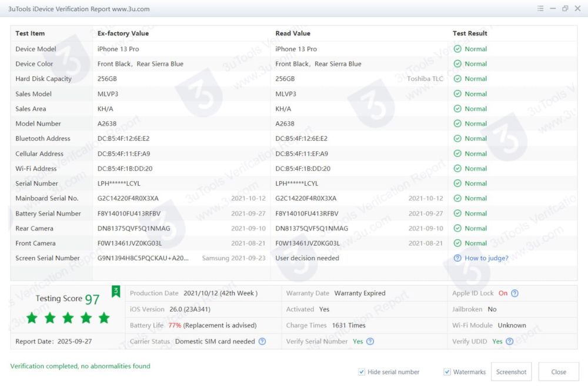Screen dimensions: 588x390
Task: Click the Normal check icon for Device Model
Action: click(x=457, y=49)
